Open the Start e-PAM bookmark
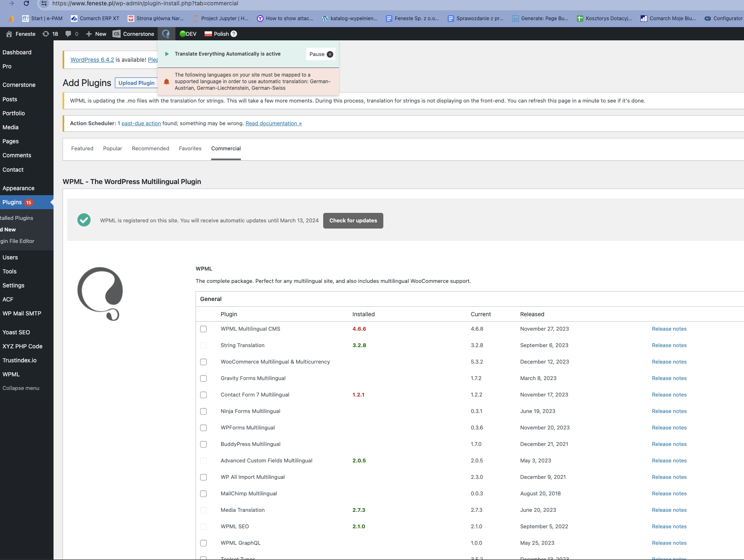 click(42, 18)
